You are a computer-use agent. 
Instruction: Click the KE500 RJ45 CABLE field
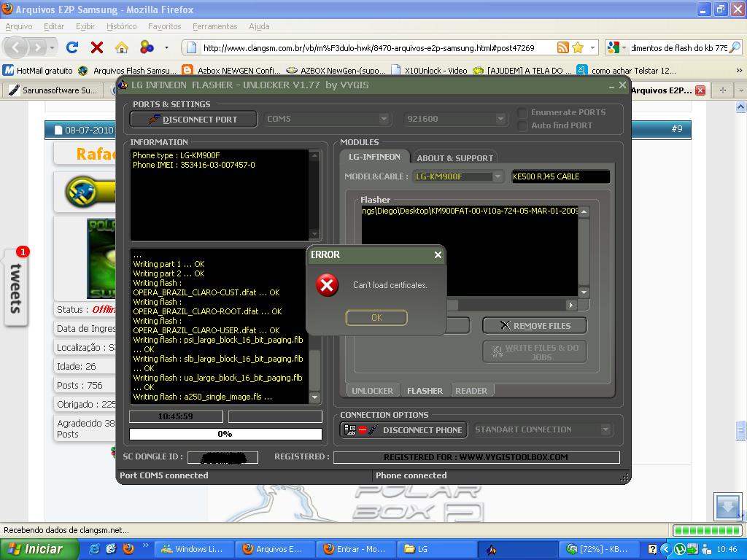pyautogui.click(x=560, y=176)
